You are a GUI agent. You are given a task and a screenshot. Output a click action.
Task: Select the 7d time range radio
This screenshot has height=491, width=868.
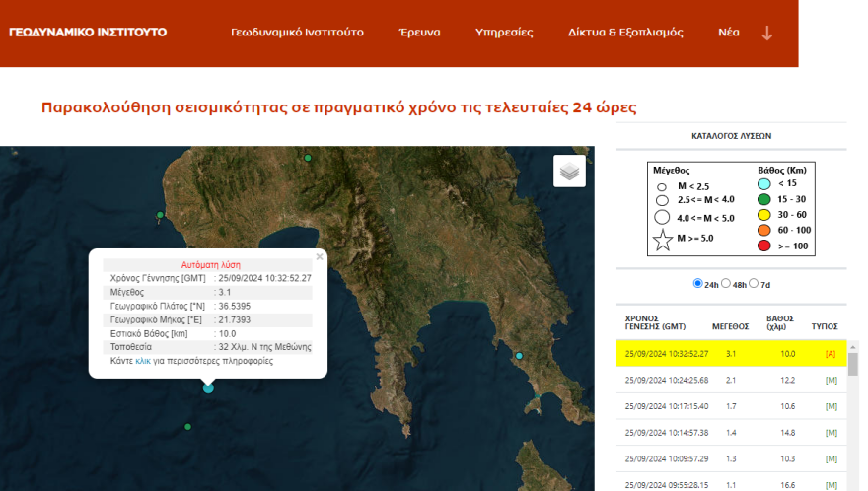754,283
